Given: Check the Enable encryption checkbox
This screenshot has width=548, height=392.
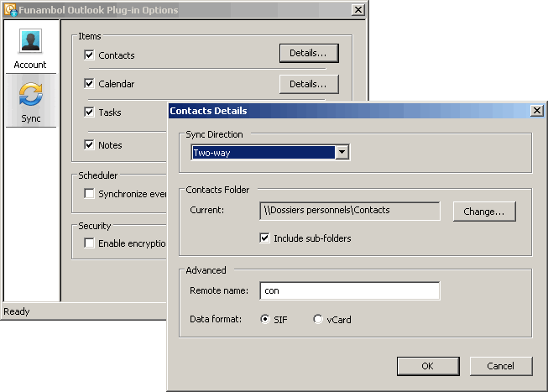Looking at the screenshot, I should pyautogui.click(x=90, y=243).
